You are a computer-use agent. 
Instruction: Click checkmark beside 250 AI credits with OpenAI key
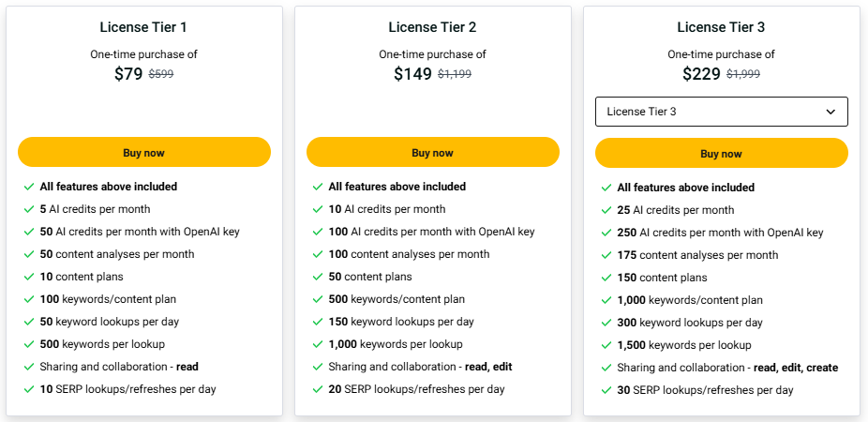click(x=606, y=234)
